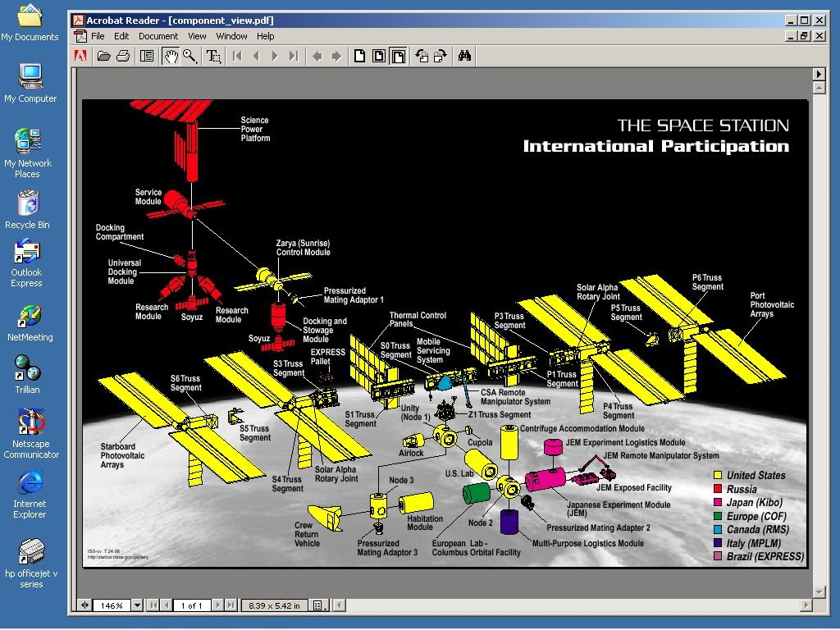Set view to Actual Size
840x630 pixels.
tap(360, 57)
